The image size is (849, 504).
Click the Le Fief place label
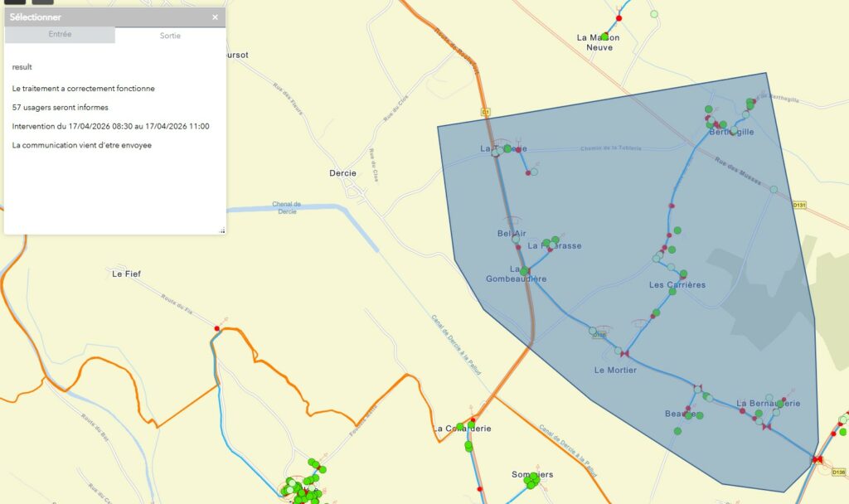pos(127,274)
